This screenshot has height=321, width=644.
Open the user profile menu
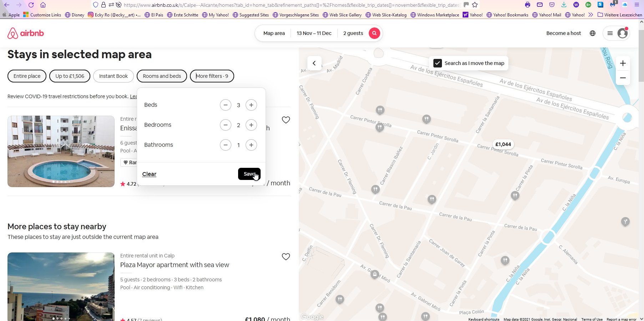616,33
